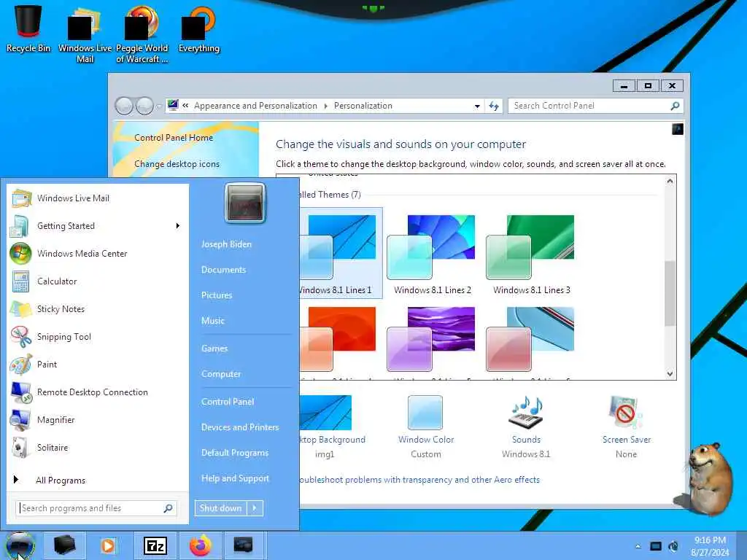Viewport: 747px width, 560px height.
Task: Click the theme list scroll up arrow
Action: point(670,181)
